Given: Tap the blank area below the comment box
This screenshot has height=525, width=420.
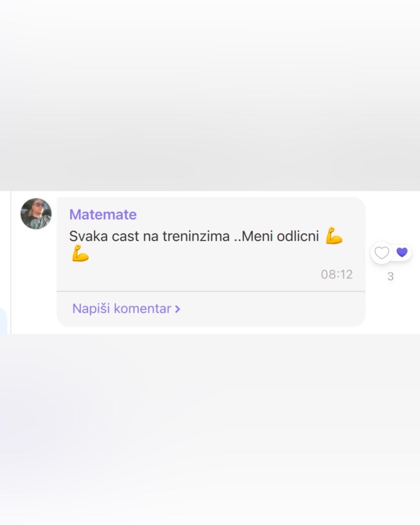Looking at the screenshot, I should 210,430.
